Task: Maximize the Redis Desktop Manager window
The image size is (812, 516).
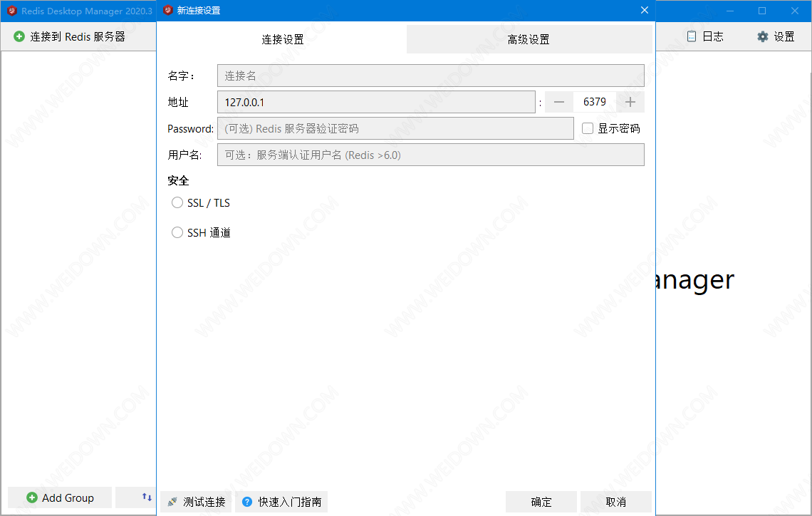Action: pyautogui.click(x=762, y=11)
